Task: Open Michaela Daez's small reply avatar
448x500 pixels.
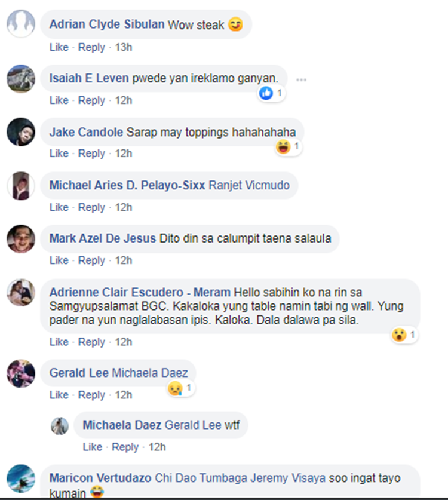Action: (60, 426)
